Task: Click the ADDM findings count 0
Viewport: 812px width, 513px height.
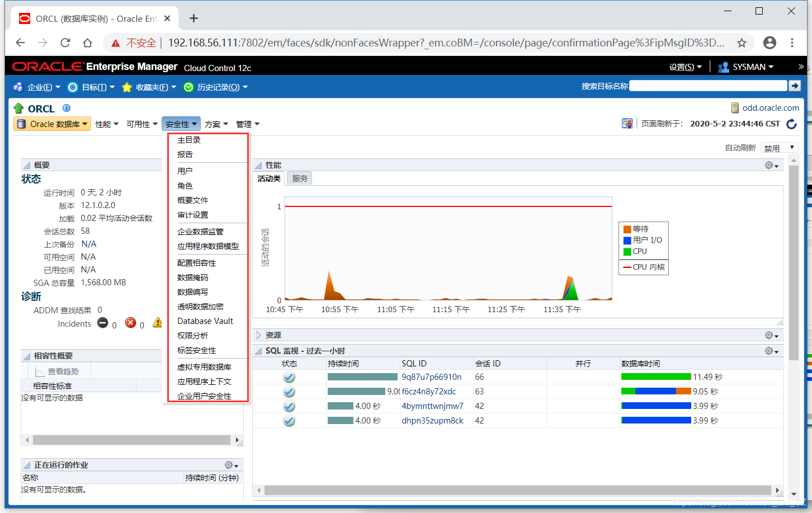Action: click(x=100, y=310)
